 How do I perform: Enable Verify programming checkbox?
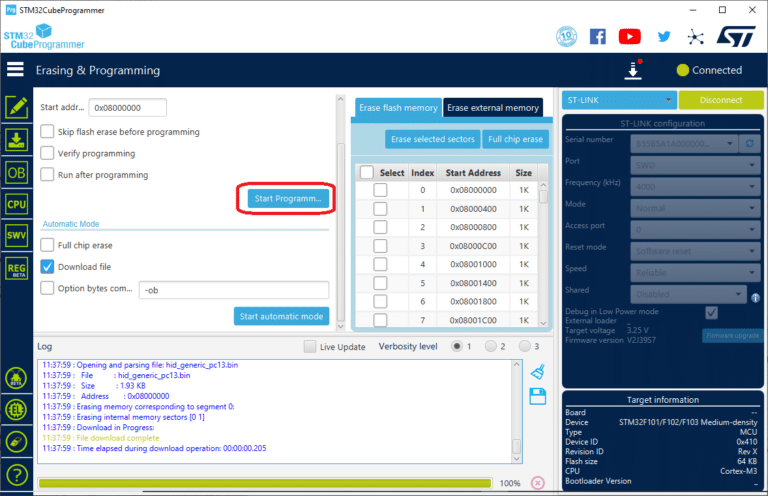pos(47,153)
